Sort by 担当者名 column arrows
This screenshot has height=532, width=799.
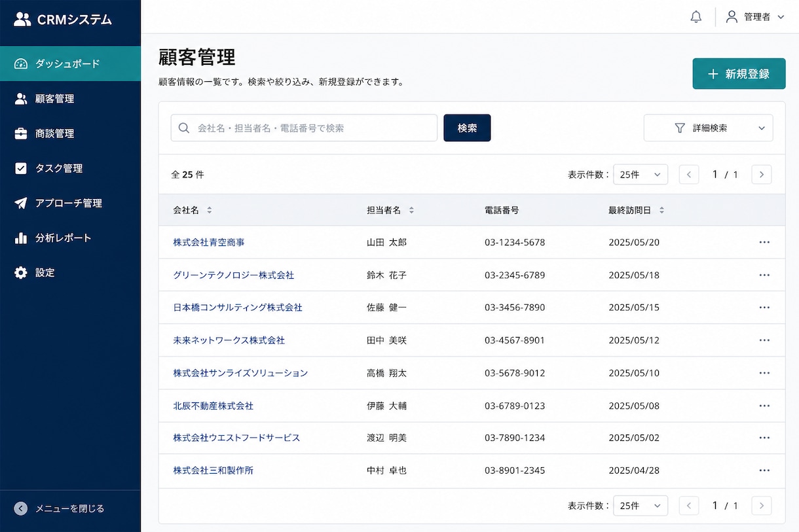click(x=411, y=210)
